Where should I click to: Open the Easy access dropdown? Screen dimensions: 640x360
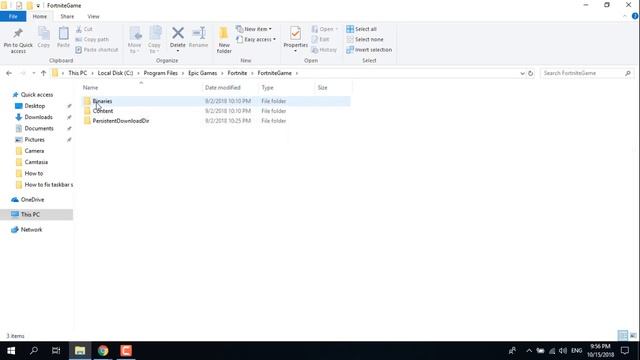(x=256, y=40)
